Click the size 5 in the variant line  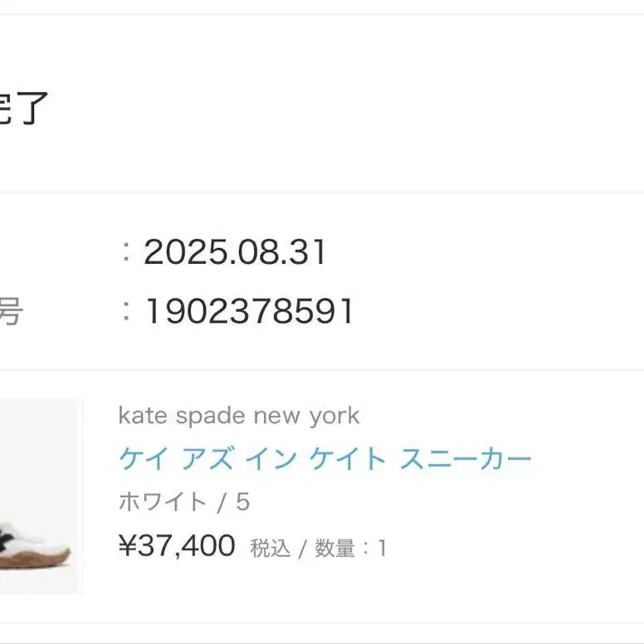click(242, 502)
